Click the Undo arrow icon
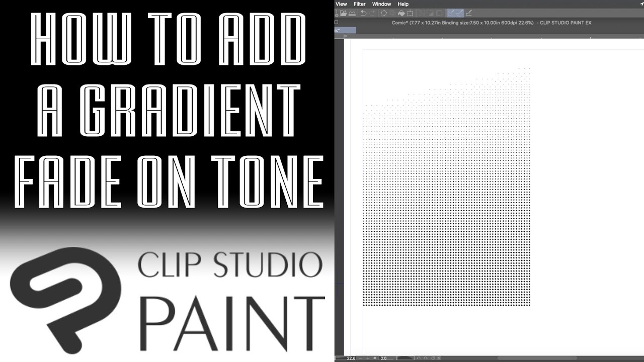The height and width of the screenshot is (362, 644). [x=363, y=13]
